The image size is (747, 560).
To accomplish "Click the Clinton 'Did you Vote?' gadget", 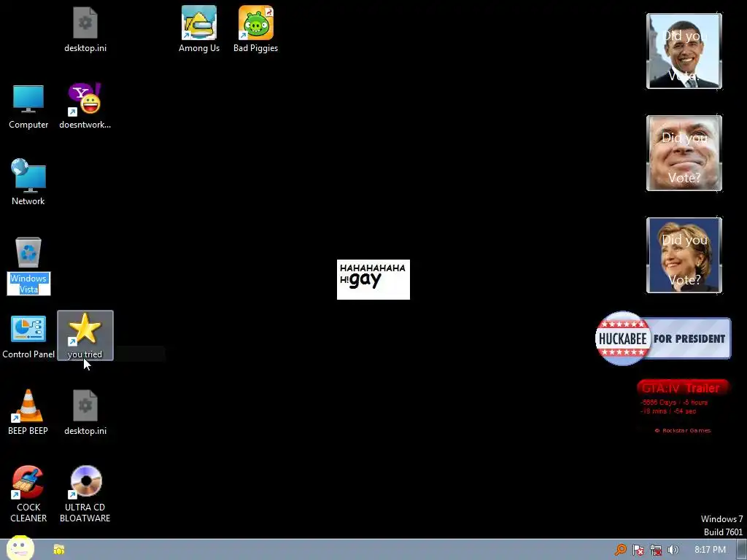I will pyautogui.click(x=684, y=255).
